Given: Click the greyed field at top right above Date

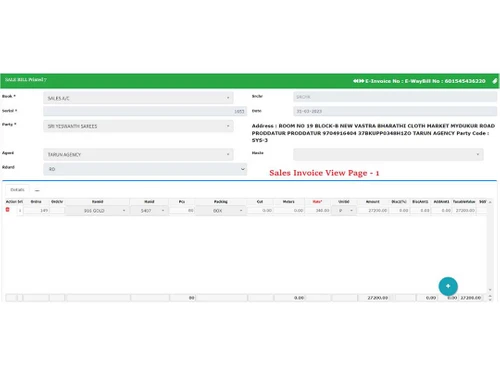Looking at the screenshot, I should click(x=395, y=97).
